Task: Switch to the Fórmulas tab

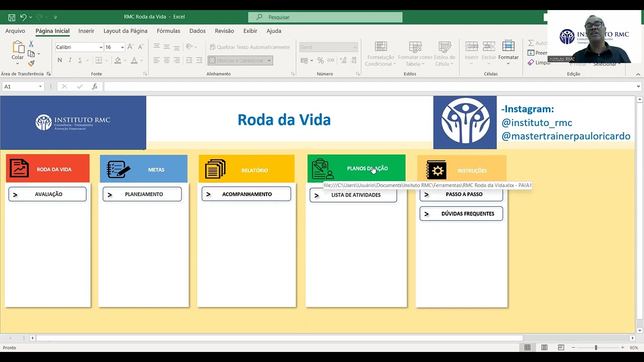Action: (x=169, y=31)
